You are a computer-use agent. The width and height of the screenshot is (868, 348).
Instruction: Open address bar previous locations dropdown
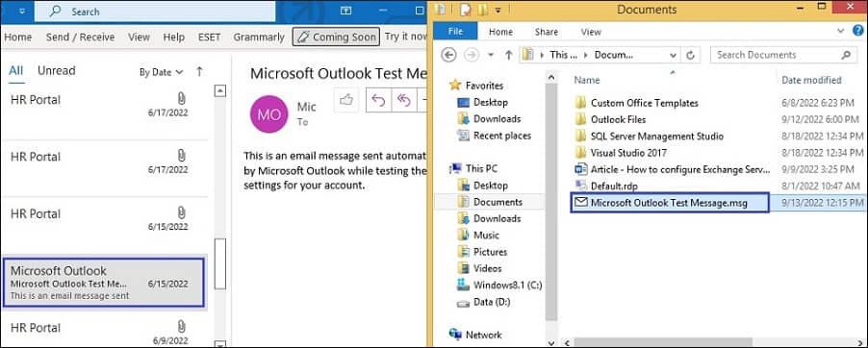(x=674, y=55)
